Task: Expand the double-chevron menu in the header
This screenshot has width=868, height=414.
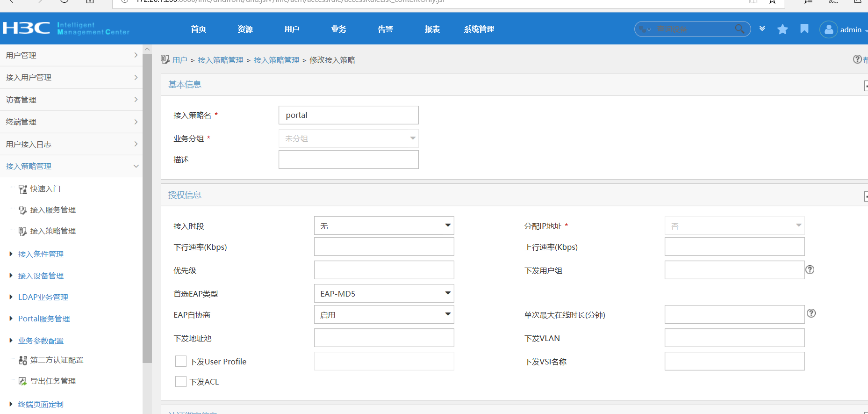Action: coord(762,29)
